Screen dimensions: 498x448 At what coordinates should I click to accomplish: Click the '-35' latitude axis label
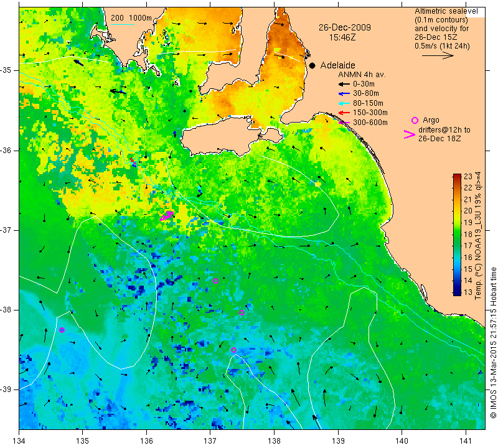click(x=6, y=70)
